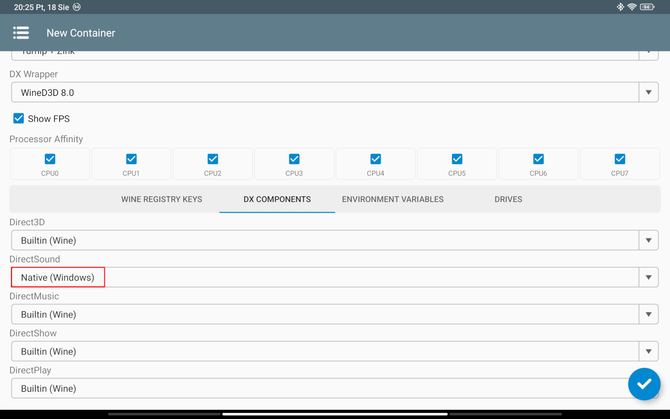
Task: Open the DirectPlay Builtin (Wine) dropdown
Action: (x=335, y=388)
